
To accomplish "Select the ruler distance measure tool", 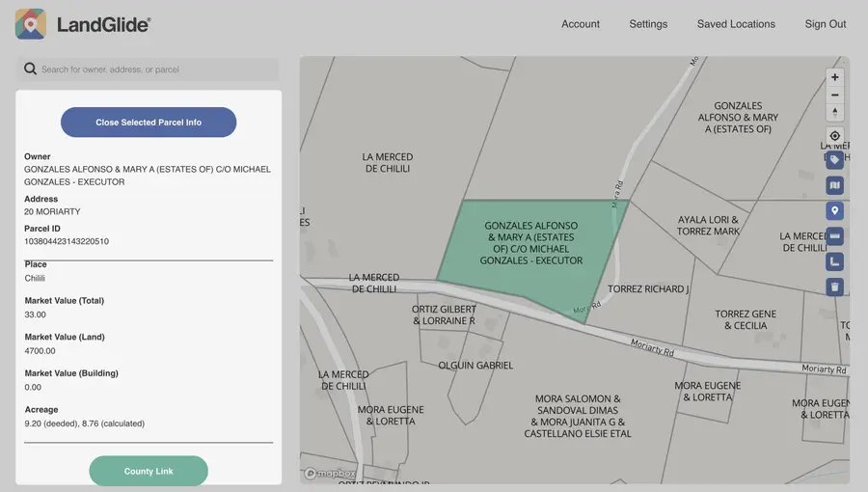I will click(835, 236).
